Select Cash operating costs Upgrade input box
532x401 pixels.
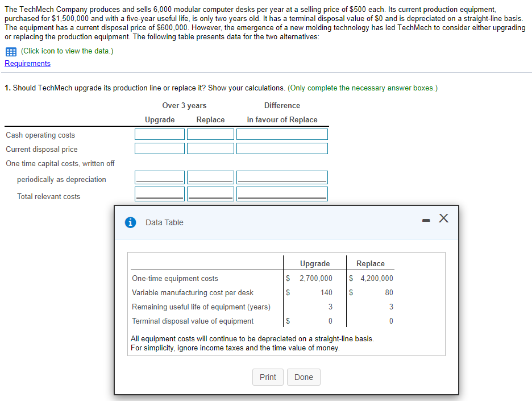tap(160, 134)
